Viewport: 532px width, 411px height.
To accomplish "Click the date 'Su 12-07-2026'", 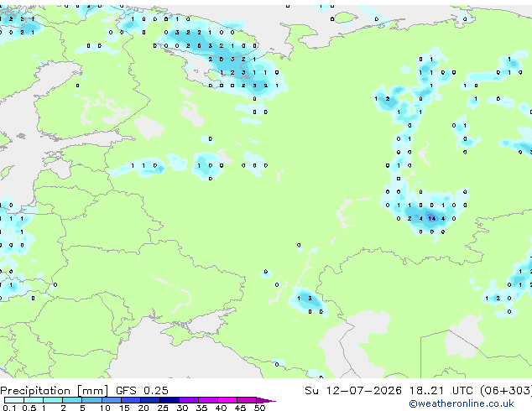I will pos(353,391).
